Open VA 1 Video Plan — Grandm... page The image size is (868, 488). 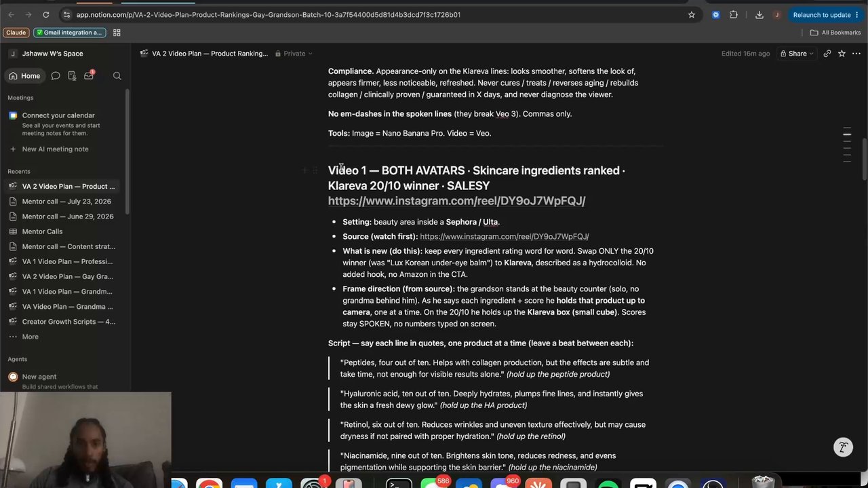point(66,291)
